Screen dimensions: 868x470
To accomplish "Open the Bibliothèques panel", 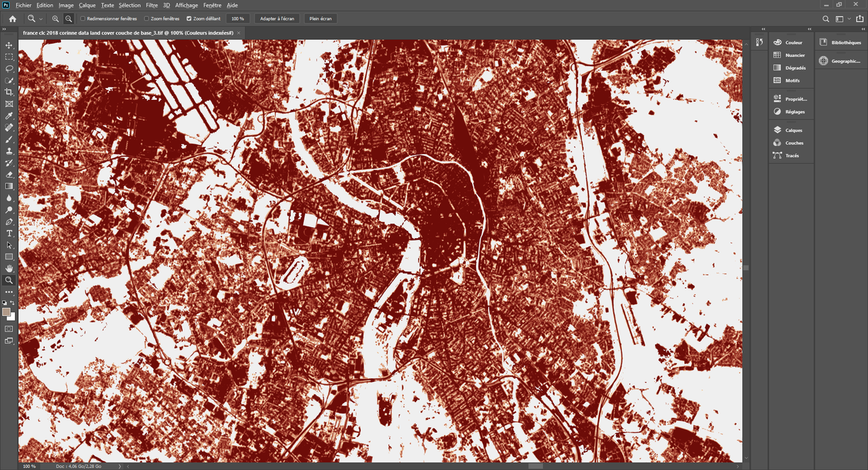I will click(x=841, y=42).
